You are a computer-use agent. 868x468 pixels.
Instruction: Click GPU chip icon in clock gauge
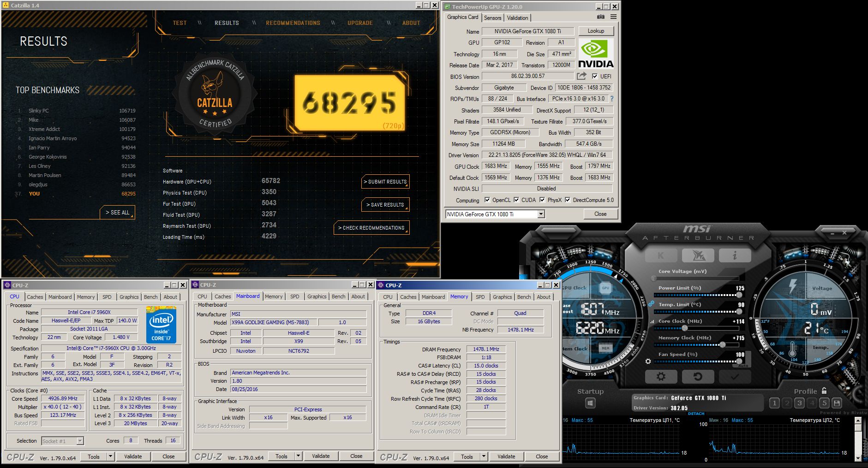point(605,288)
